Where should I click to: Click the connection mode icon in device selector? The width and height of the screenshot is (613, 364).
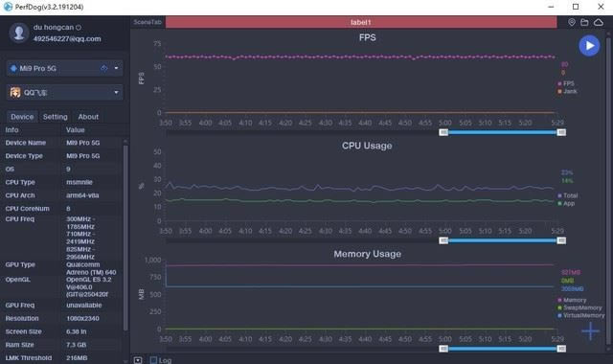point(103,68)
